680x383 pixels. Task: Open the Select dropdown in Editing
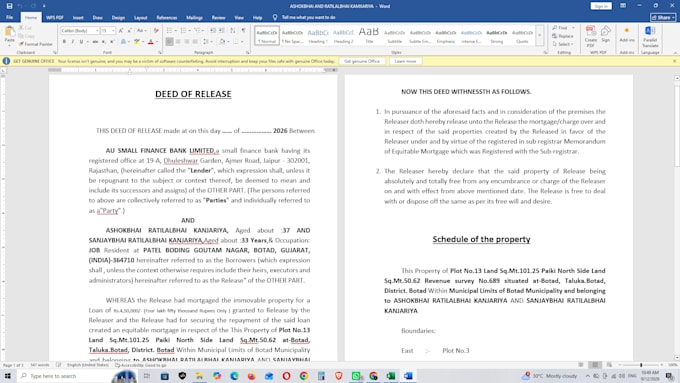(563, 44)
